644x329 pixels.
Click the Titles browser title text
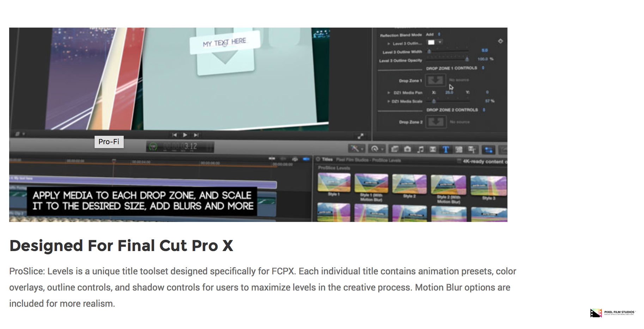[327, 160]
